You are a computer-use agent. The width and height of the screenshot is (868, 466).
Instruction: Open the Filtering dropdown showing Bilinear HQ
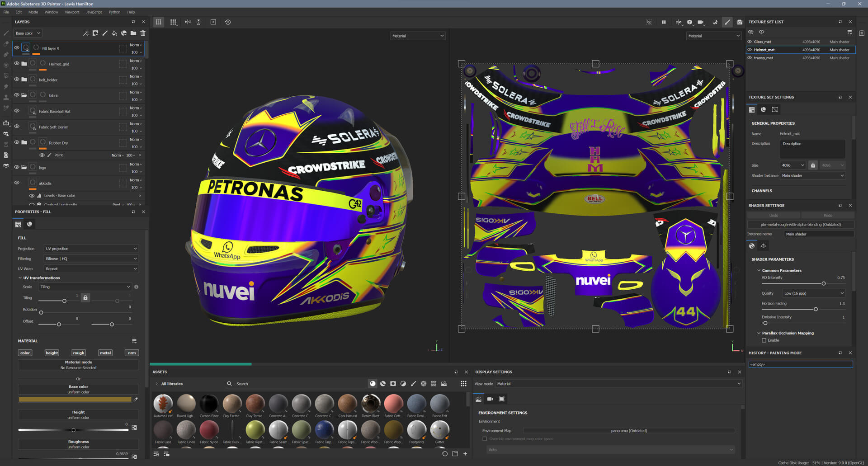coord(91,259)
